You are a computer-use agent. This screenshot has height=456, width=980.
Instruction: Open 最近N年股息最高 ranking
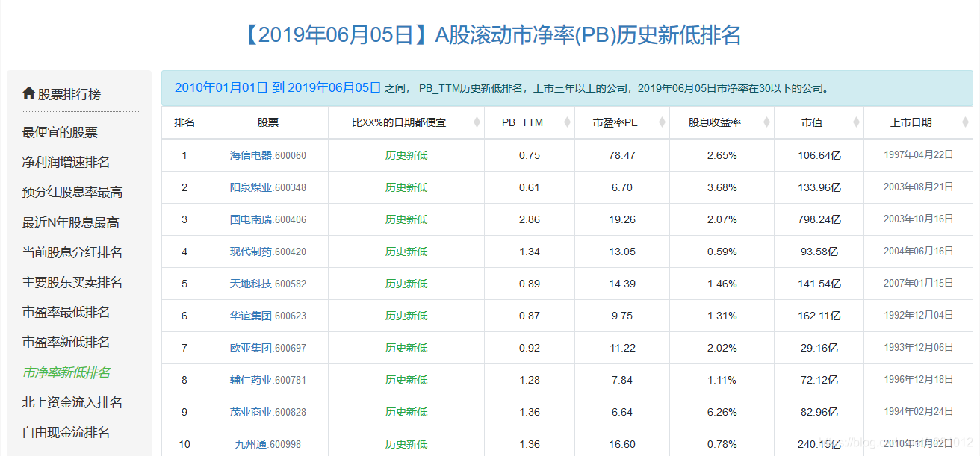70,222
